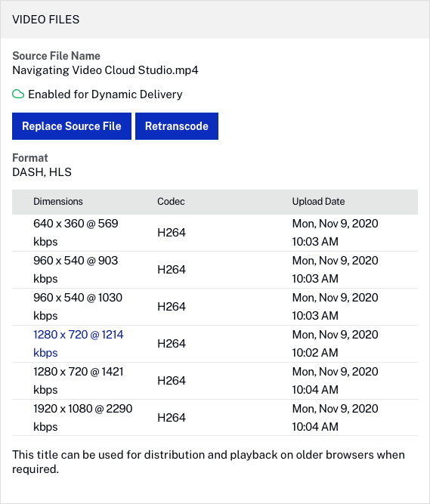The height and width of the screenshot is (504, 430).
Task: Open the 1280 x 720 @ 1214 kbps link
Action: (x=78, y=344)
